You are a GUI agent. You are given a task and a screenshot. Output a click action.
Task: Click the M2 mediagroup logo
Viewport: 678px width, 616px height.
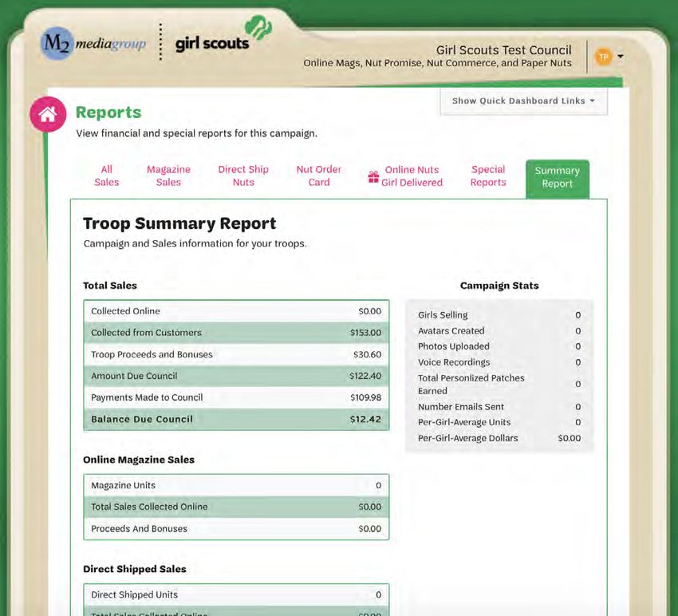(93, 43)
